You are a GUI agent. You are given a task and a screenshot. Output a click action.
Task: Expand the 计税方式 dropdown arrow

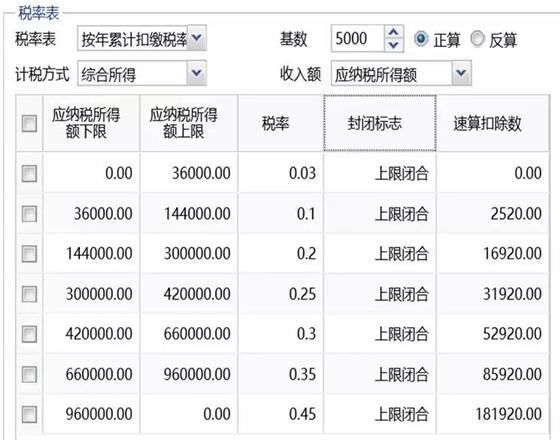pos(197,73)
